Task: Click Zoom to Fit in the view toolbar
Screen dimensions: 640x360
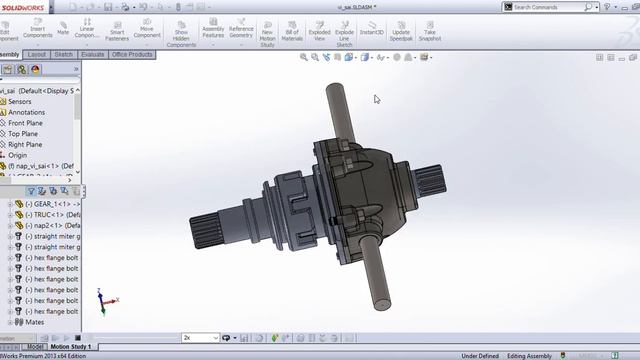Action: tap(304, 58)
